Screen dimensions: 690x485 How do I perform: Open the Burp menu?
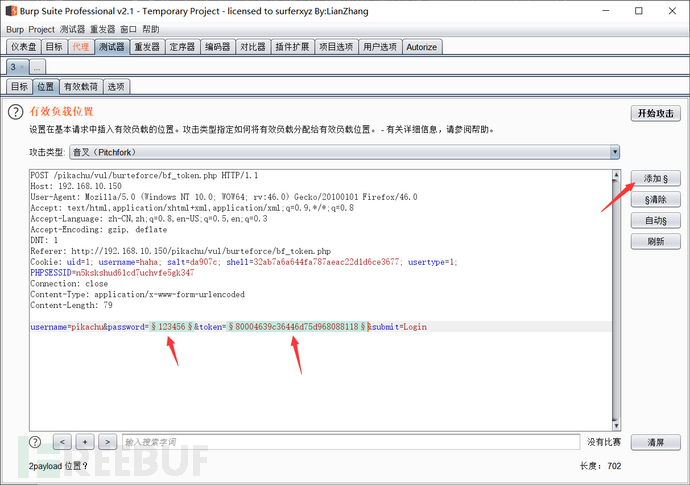click(x=15, y=29)
